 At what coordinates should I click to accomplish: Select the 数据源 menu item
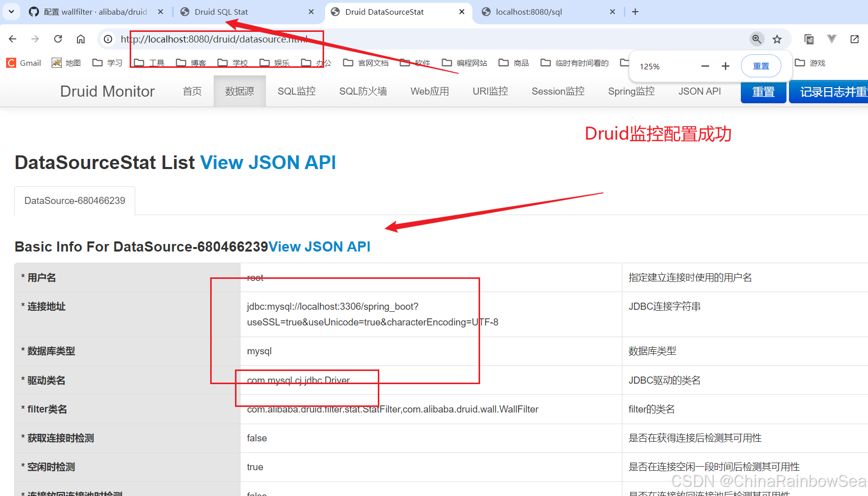(x=240, y=91)
